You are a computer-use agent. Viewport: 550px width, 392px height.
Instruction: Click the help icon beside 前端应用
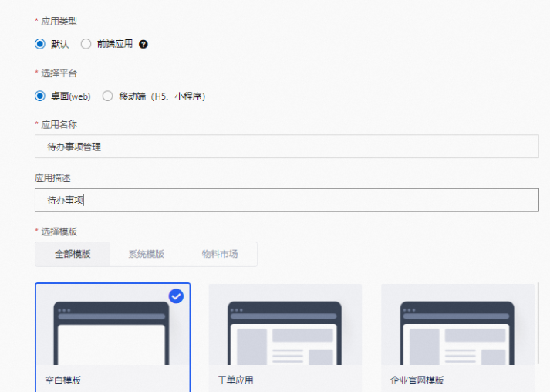[x=143, y=44]
